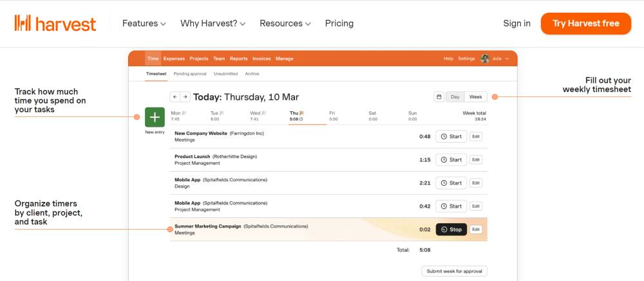Image resolution: width=644 pixels, height=281 pixels.
Task: Click the New Company Website title
Action: click(201, 133)
